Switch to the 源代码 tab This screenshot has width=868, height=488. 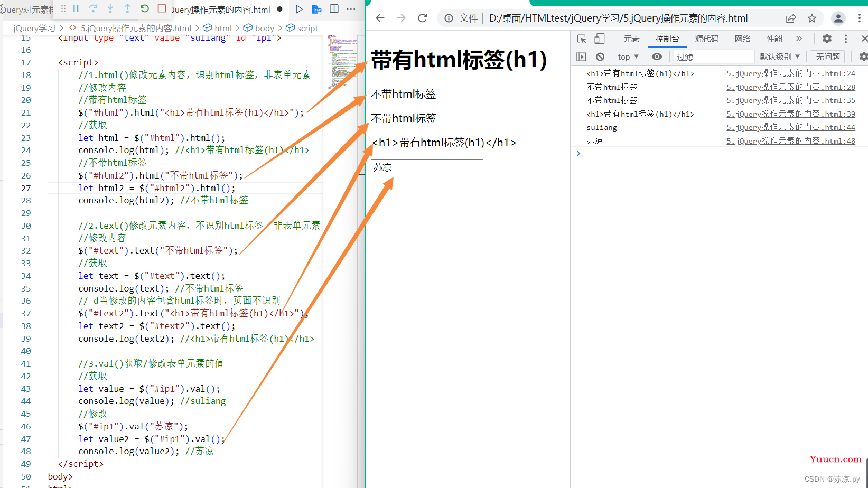tap(707, 39)
